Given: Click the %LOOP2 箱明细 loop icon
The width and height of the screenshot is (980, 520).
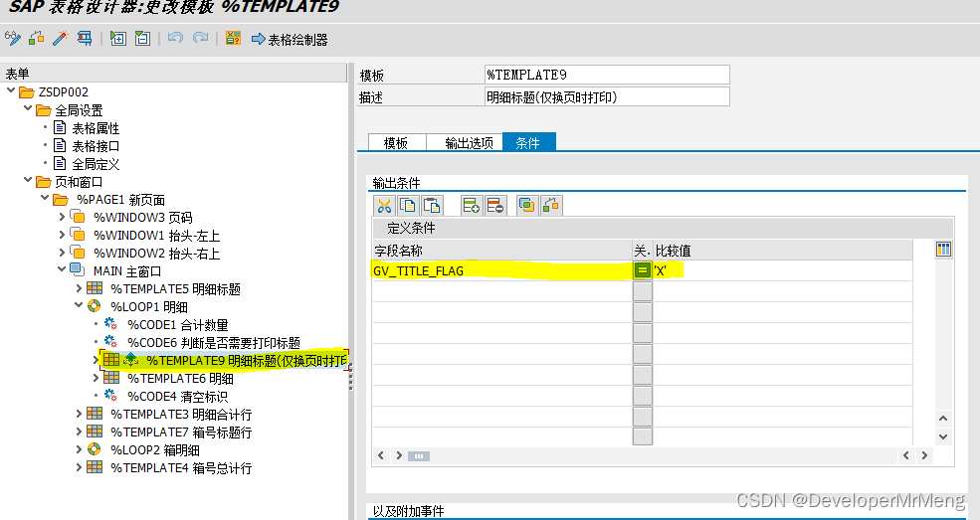Looking at the screenshot, I should click(95, 448).
